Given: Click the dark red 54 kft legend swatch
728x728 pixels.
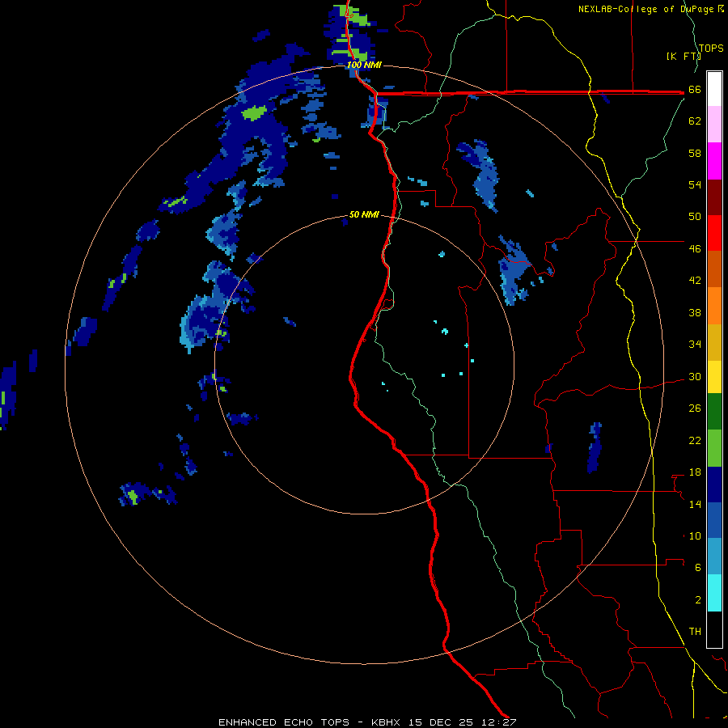Looking at the screenshot, I should pyautogui.click(x=714, y=197).
